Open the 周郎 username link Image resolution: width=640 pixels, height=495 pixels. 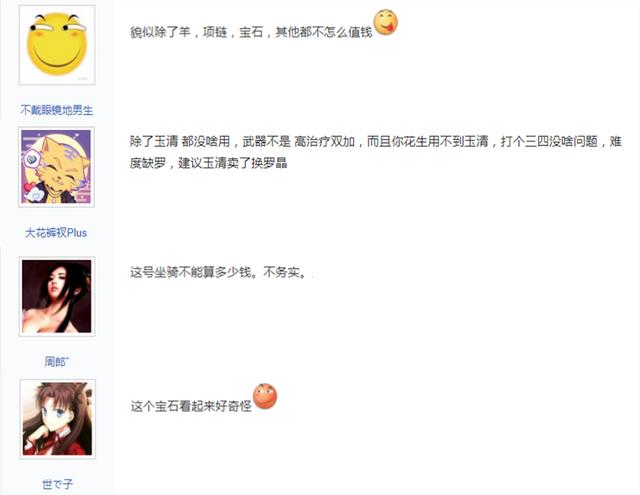[56, 362]
